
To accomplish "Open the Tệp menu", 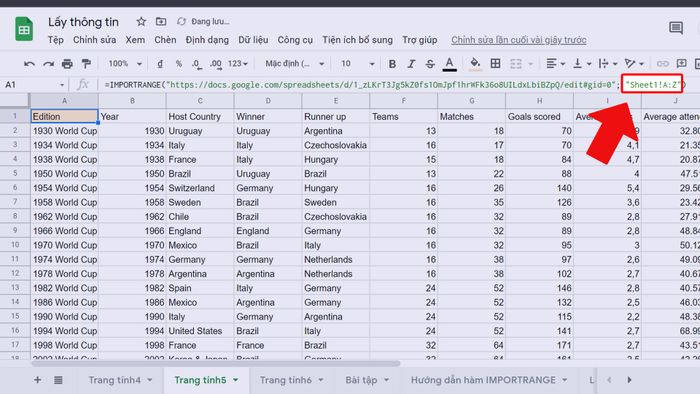I will pyautogui.click(x=56, y=40).
